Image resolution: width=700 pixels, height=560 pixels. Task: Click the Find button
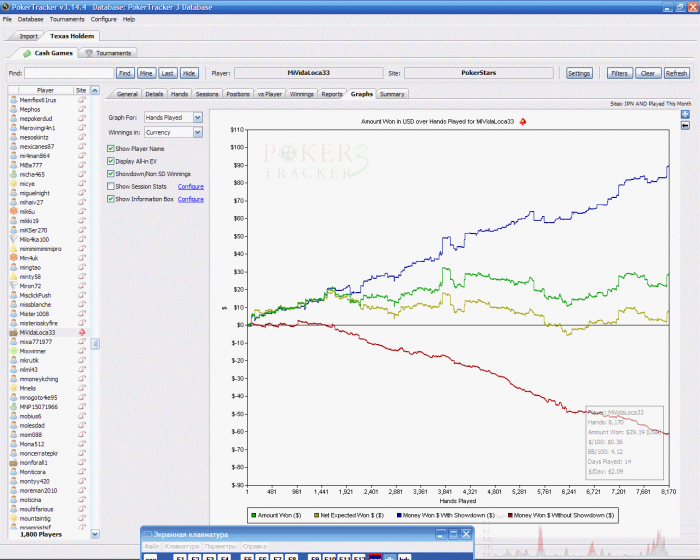pyautogui.click(x=125, y=73)
